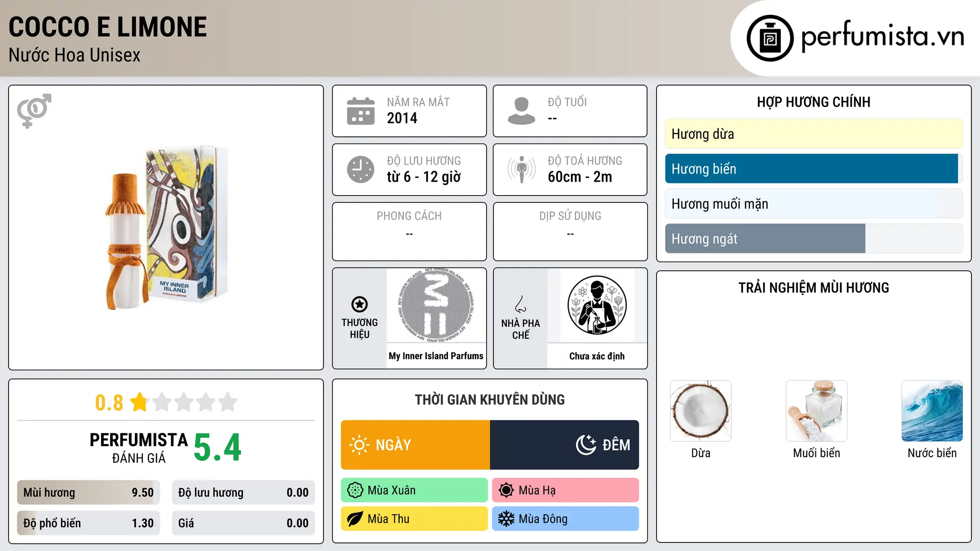Select the Đêm nighttime block
Screen dimensions: 980x551
[x=565, y=445]
